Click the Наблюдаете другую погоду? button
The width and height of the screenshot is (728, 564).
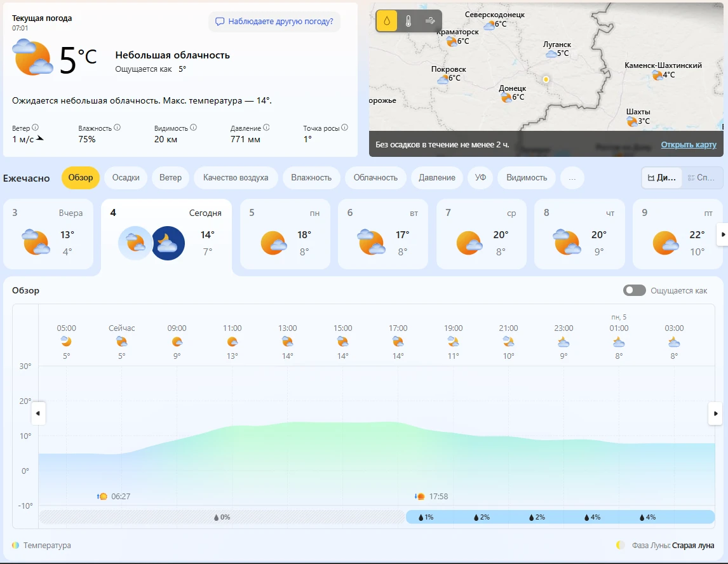[x=274, y=22]
